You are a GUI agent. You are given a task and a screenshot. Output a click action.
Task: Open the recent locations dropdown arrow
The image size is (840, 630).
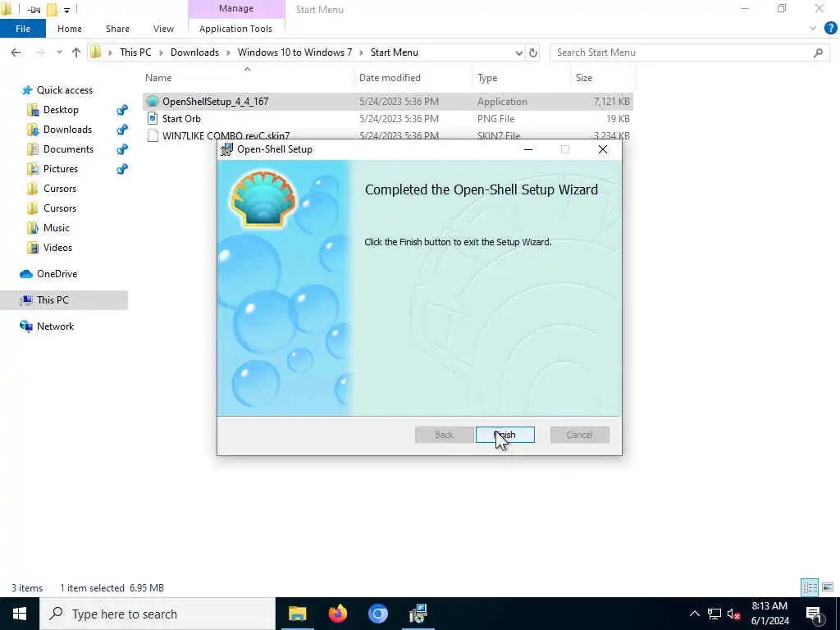point(59,52)
